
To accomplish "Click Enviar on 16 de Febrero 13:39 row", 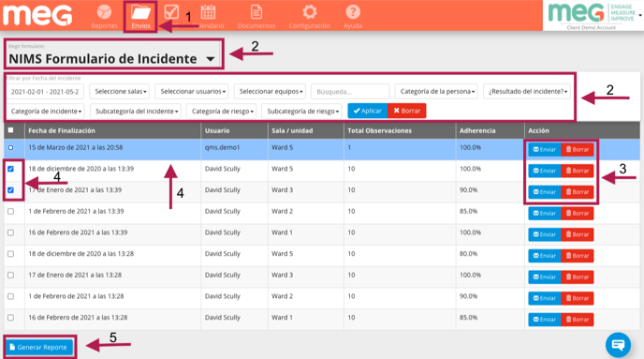I will point(545,234).
